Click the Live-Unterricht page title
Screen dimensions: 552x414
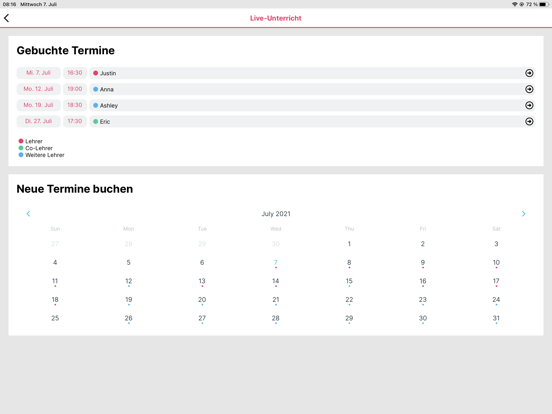[x=276, y=18]
